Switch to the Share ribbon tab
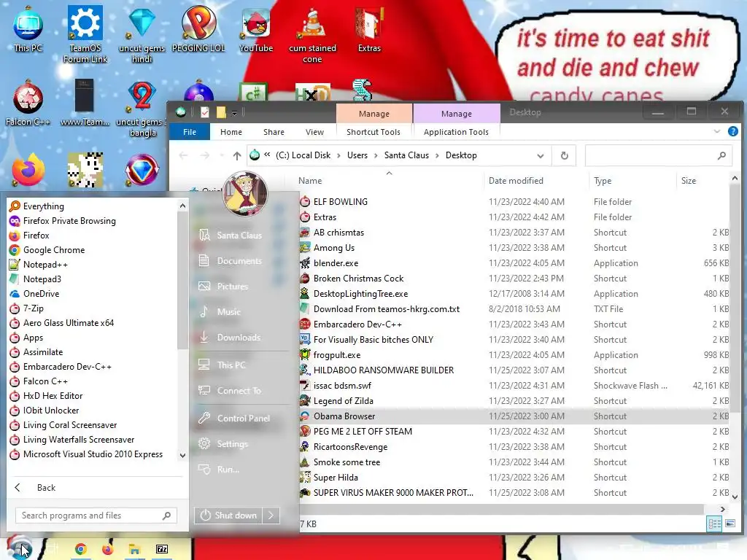Image resolution: width=747 pixels, height=560 pixels. (x=274, y=132)
